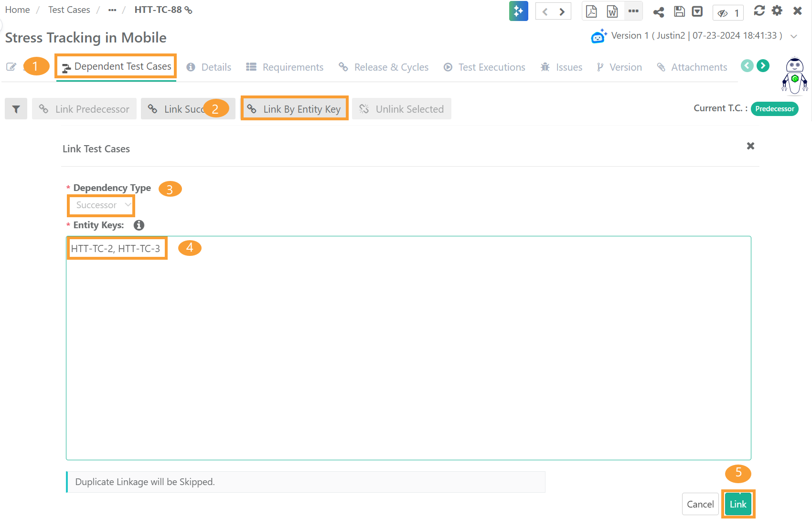Click the share icon
Image resolution: width=812 pixels, height=529 pixels.
659,12
